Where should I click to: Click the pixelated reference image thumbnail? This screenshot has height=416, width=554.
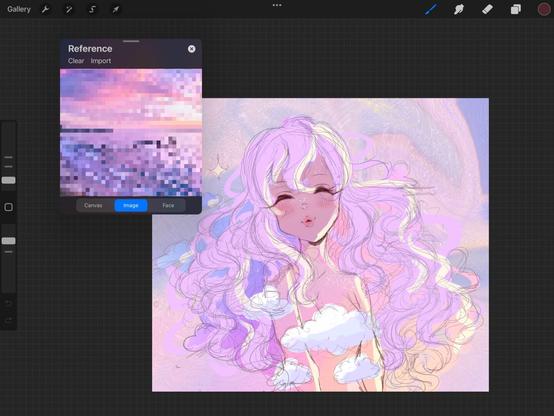click(x=131, y=133)
